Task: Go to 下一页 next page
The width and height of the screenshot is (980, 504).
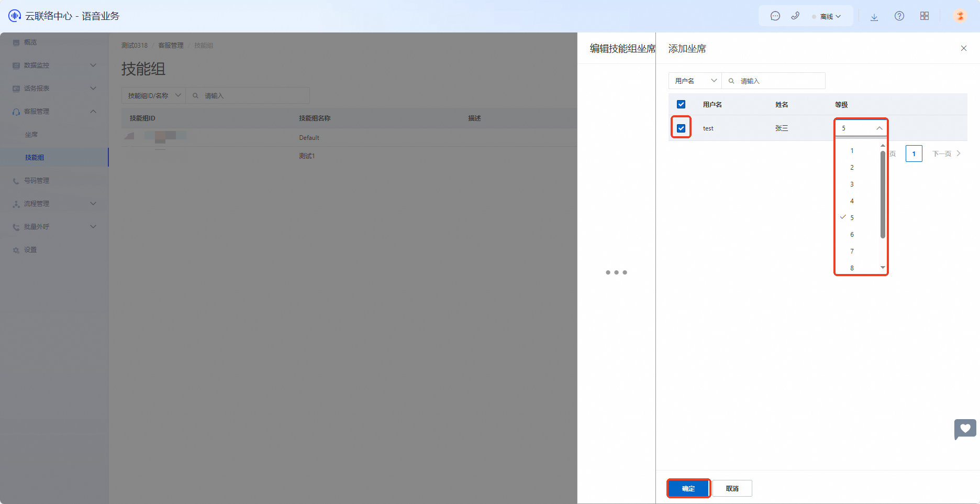Action: click(x=946, y=154)
